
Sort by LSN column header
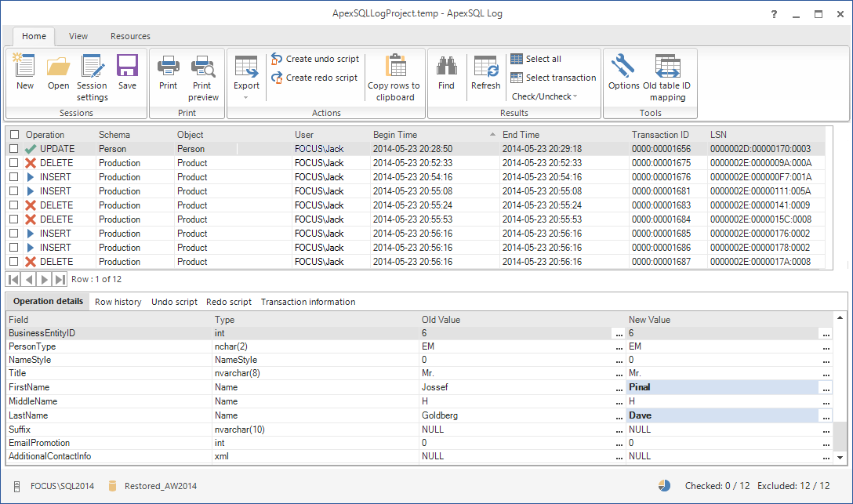[x=766, y=134]
